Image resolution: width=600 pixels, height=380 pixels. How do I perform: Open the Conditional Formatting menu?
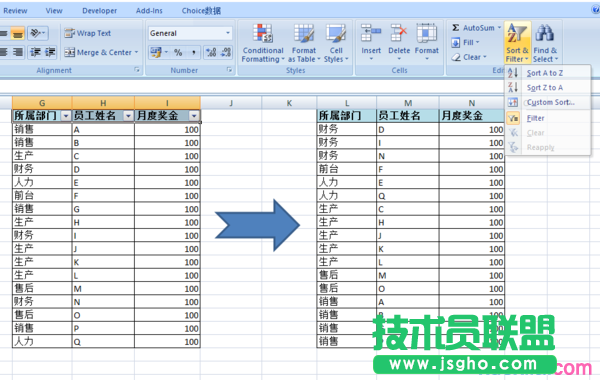[263, 43]
